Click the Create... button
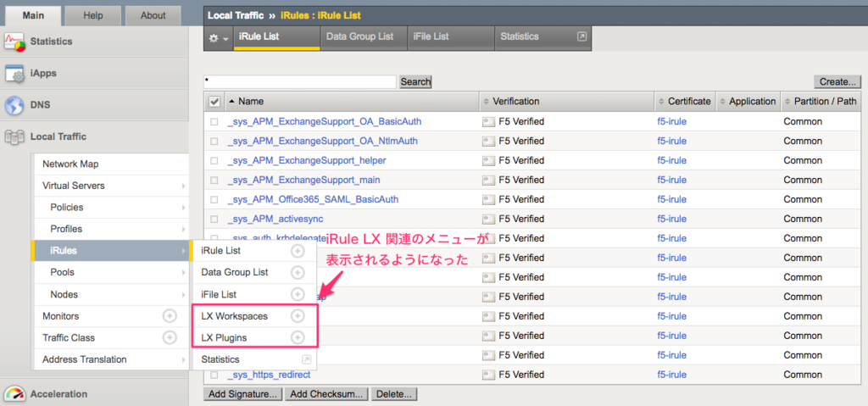The width and height of the screenshot is (868, 406). (x=837, y=82)
